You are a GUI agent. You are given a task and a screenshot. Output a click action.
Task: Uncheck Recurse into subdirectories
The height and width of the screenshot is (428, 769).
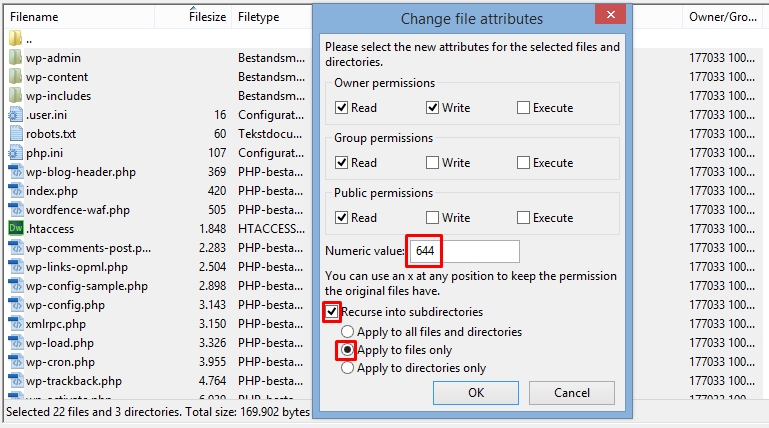pos(332,312)
